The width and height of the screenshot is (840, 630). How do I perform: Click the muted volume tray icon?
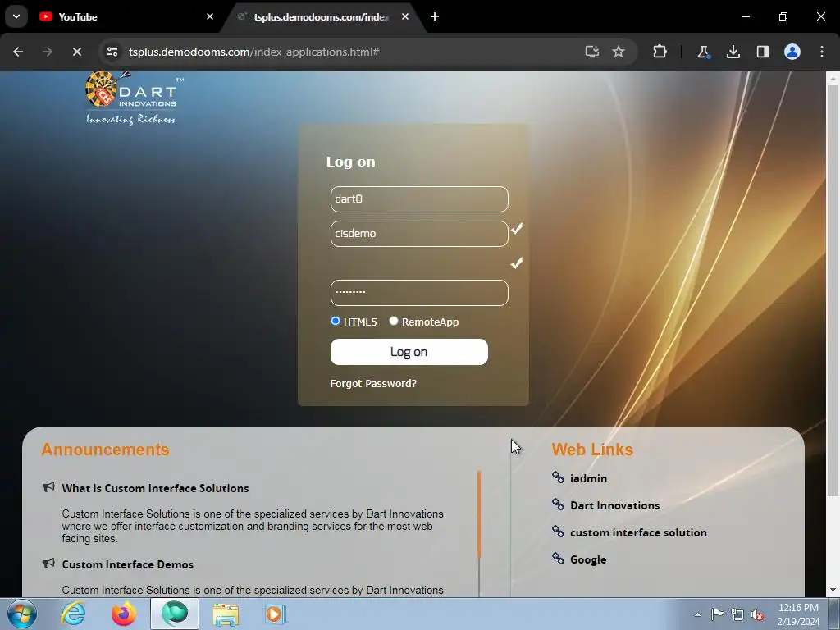pos(757,615)
